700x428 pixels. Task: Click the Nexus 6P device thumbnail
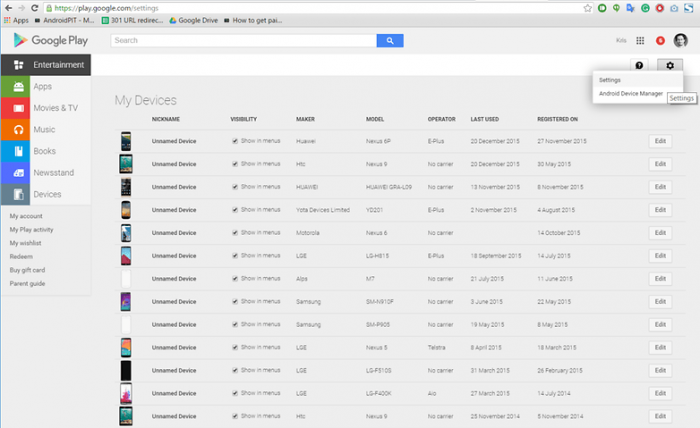click(126, 141)
